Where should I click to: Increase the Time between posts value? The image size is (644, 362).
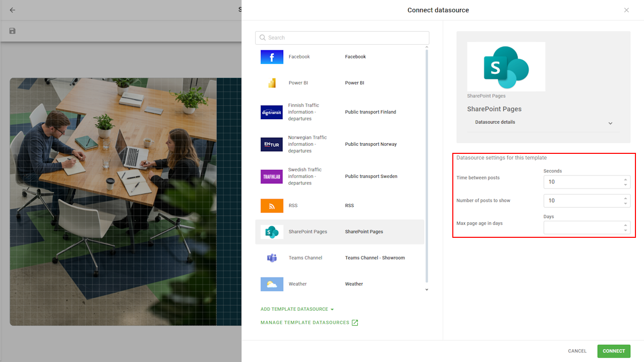point(625,179)
